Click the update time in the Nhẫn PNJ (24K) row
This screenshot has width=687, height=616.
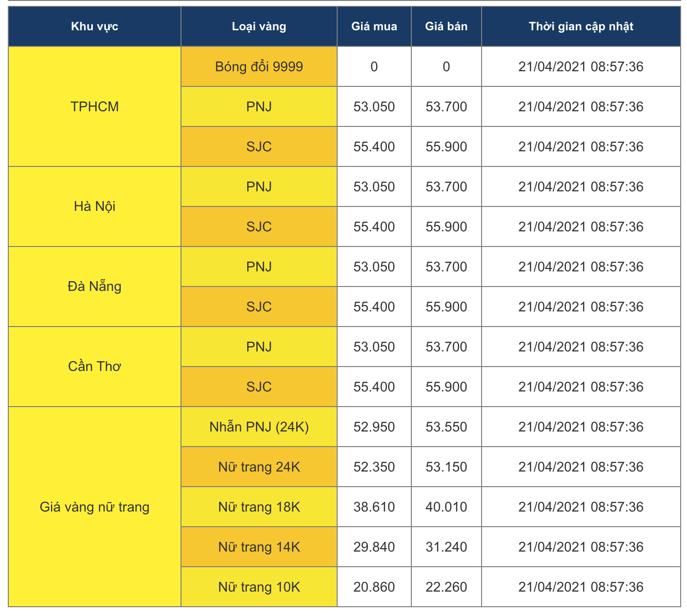581,427
